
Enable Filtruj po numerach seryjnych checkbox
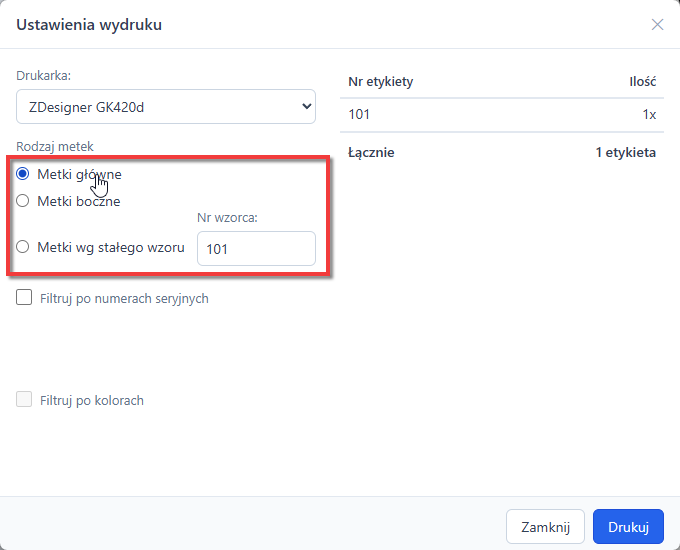coord(24,298)
